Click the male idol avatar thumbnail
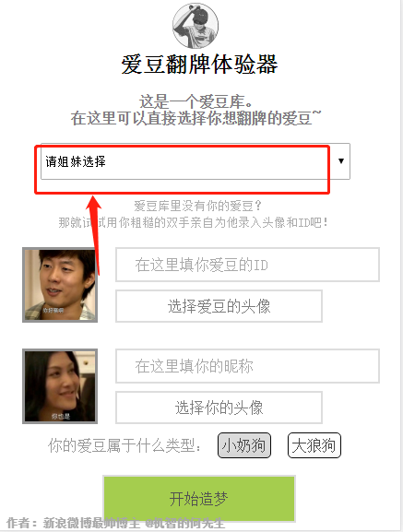 [x=60, y=285]
